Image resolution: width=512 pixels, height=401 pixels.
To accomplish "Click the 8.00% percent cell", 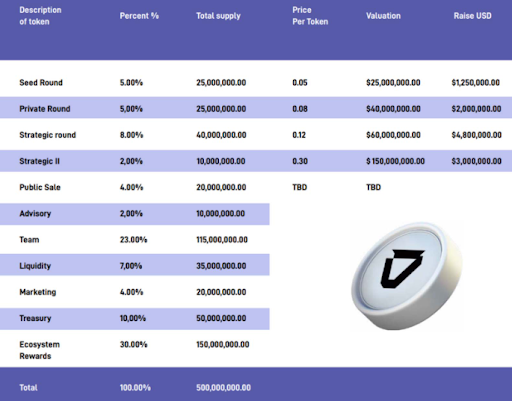I will [x=131, y=135].
